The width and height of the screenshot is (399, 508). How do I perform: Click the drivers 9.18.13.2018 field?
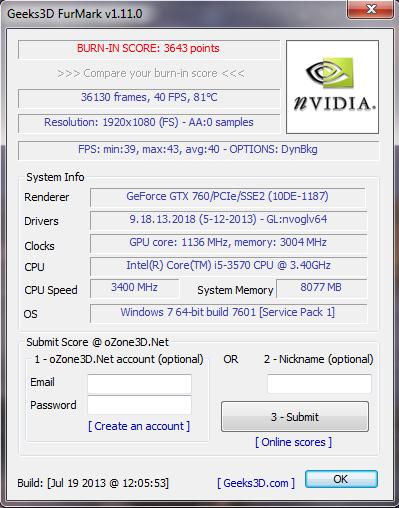click(228, 220)
